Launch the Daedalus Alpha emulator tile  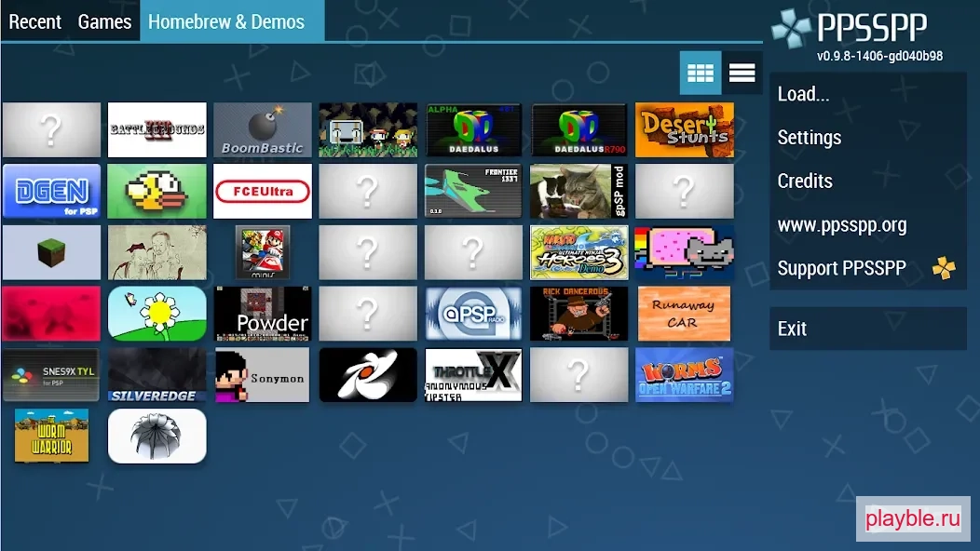pyautogui.click(x=473, y=130)
